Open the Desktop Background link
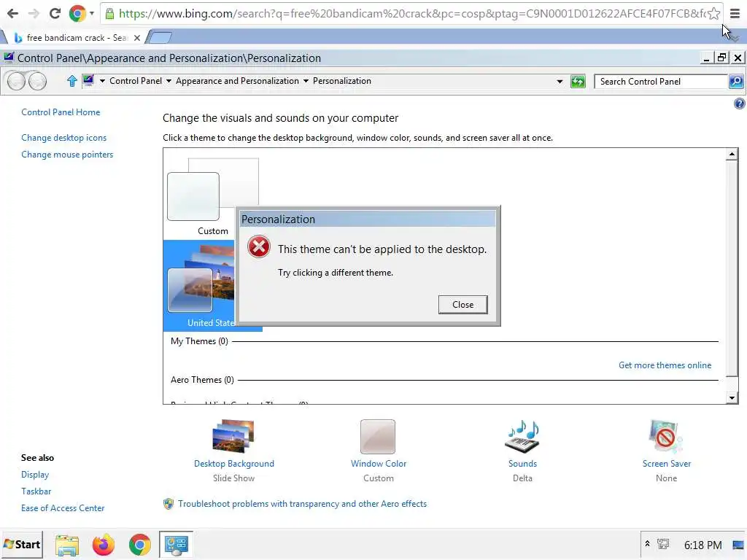Screen dimensions: 747x560 (234, 464)
